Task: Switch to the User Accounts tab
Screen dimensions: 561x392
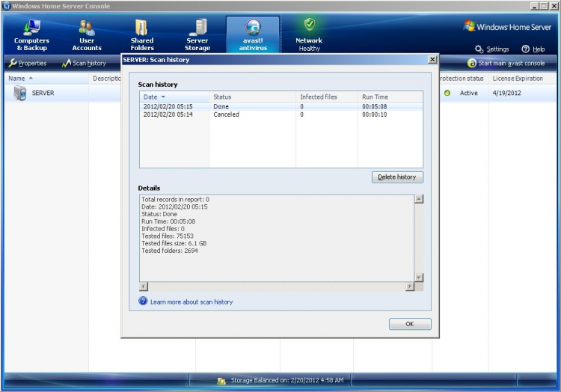Action: pyautogui.click(x=87, y=35)
